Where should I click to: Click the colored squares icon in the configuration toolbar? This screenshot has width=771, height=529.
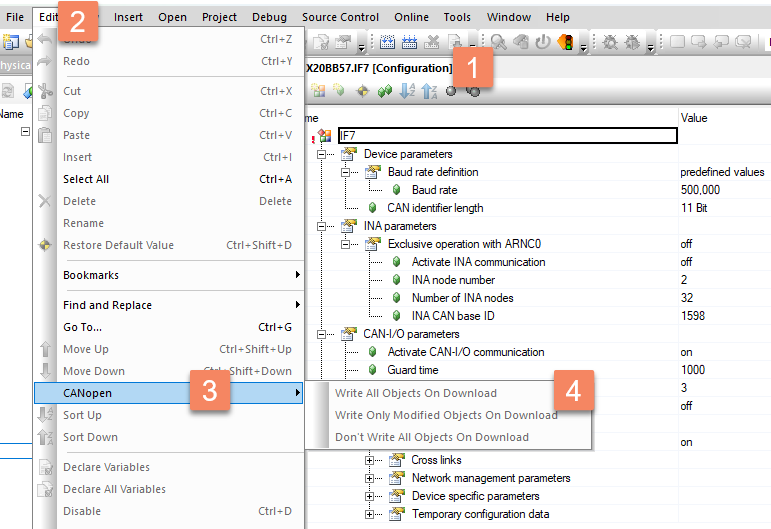[x=318, y=90]
